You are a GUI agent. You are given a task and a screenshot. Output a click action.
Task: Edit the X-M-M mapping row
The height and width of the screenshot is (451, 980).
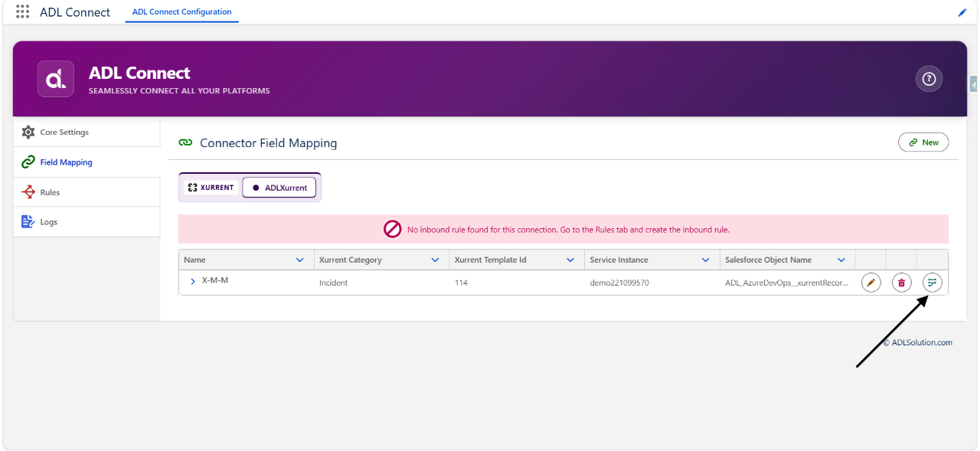pos(871,283)
